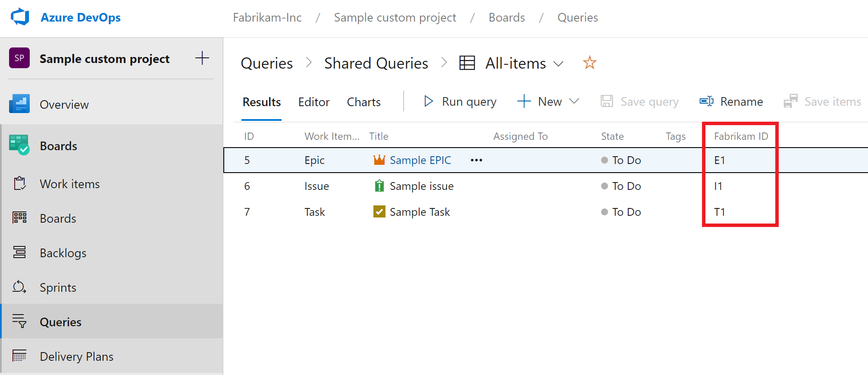The width and height of the screenshot is (868, 375).
Task: Open the Sample EPIC title link
Action: tap(420, 160)
